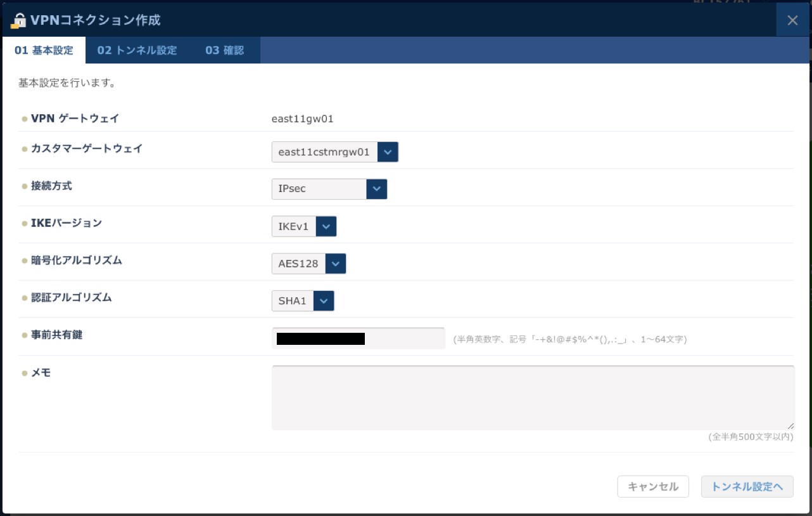The image size is (812, 516).
Task: Click the 認証アルゴリズム chevron arrow icon
Action: [324, 301]
